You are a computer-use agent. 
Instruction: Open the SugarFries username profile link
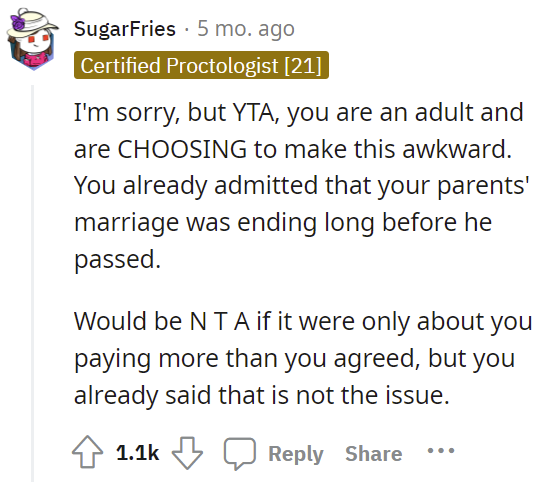point(125,28)
